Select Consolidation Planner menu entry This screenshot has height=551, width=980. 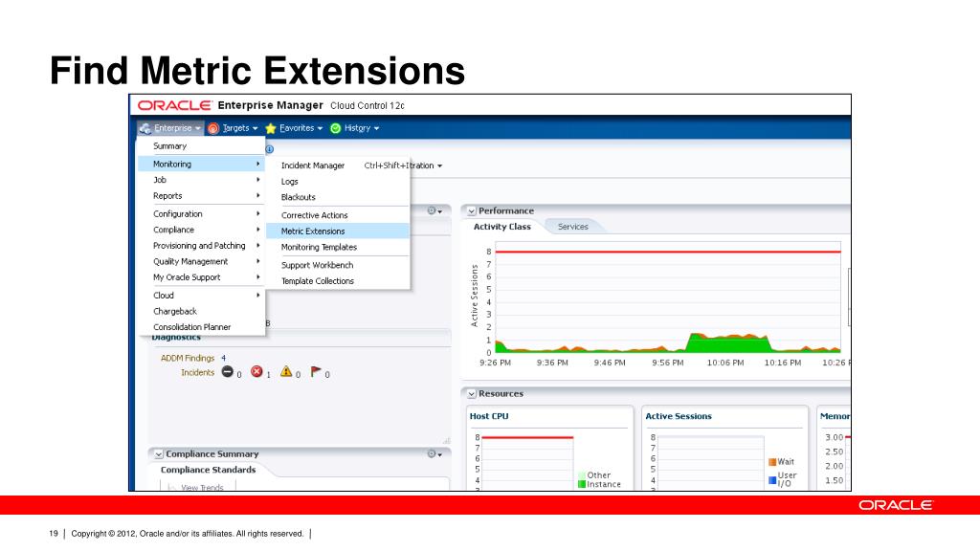pyautogui.click(x=201, y=327)
